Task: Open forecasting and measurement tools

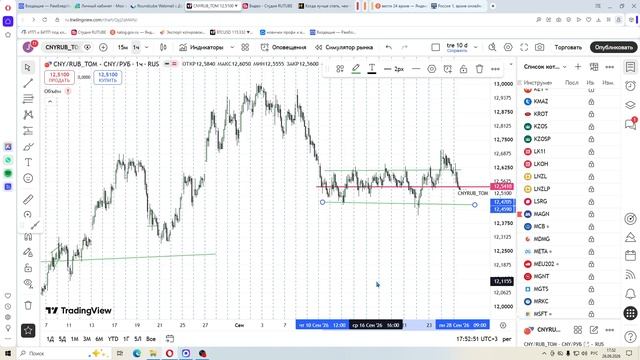Action: coord(28,131)
